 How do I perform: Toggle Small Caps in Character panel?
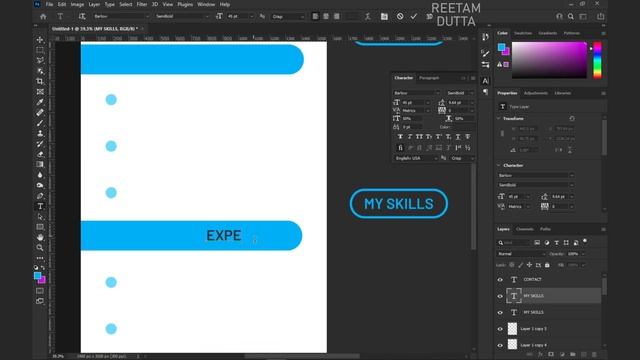click(429, 137)
